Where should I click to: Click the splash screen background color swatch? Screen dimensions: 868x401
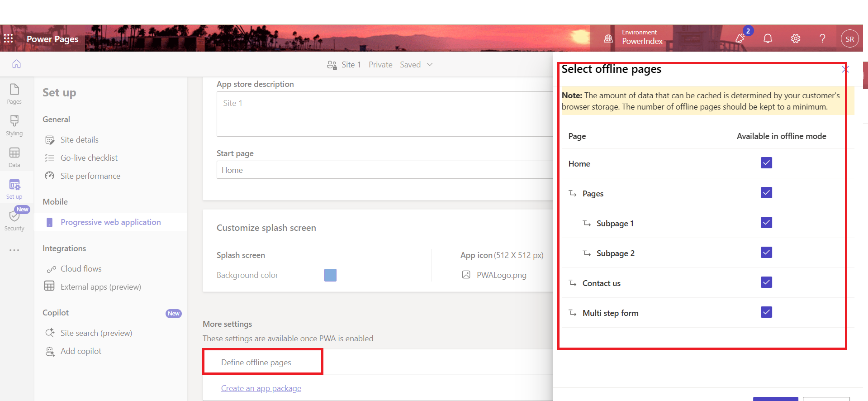pos(330,275)
